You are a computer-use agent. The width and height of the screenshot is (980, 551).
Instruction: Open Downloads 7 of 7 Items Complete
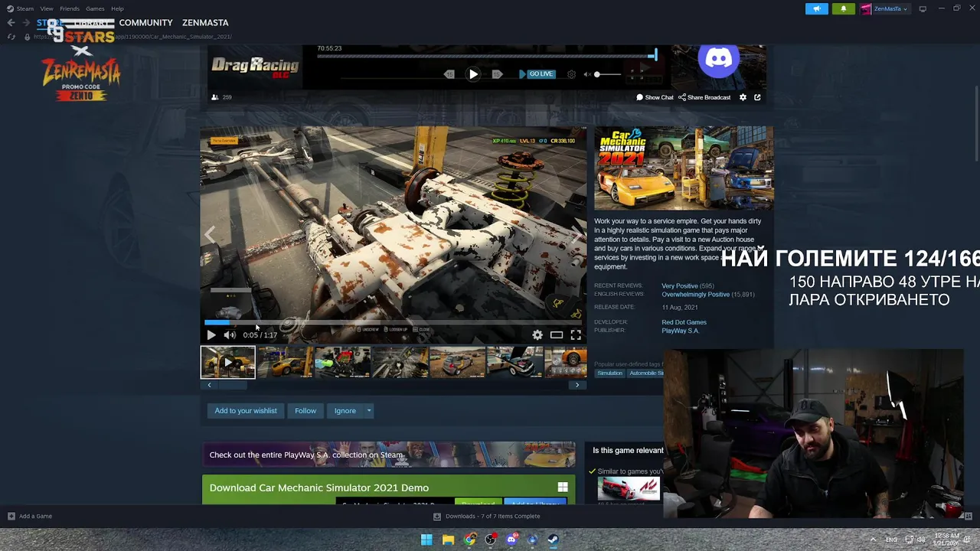[487, 516]
